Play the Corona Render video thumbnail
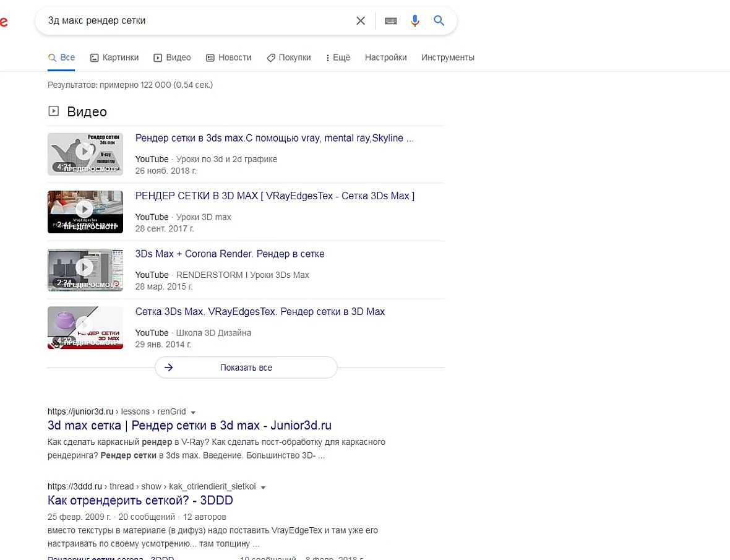 85,270
